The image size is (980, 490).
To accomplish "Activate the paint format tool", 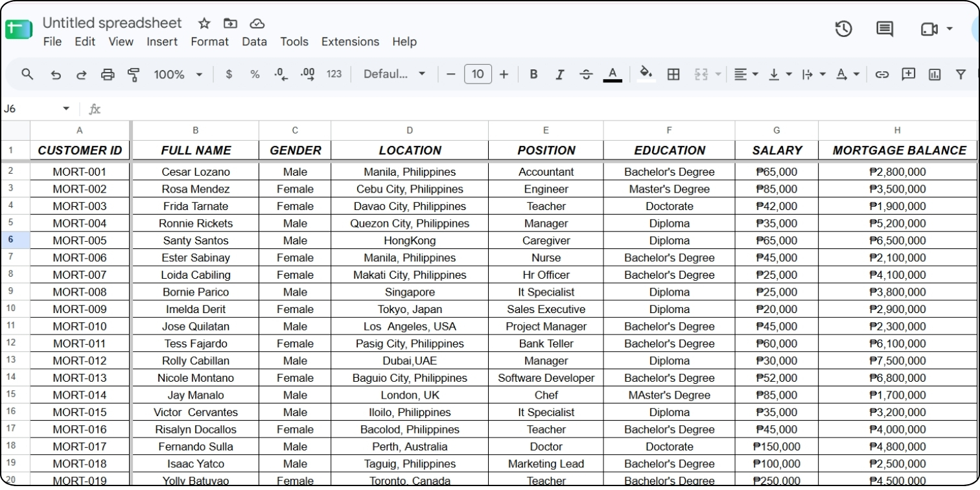I will 134,75.
